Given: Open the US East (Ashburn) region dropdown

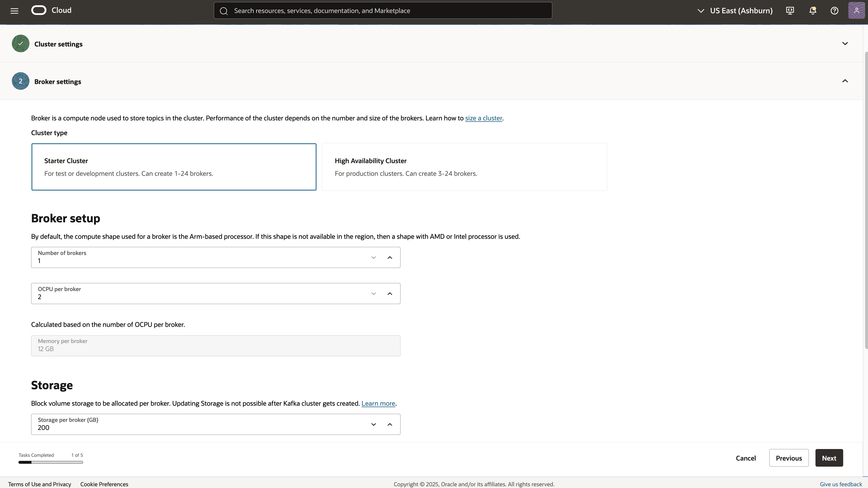Looking at the screenshot, I should pos(735,11).
